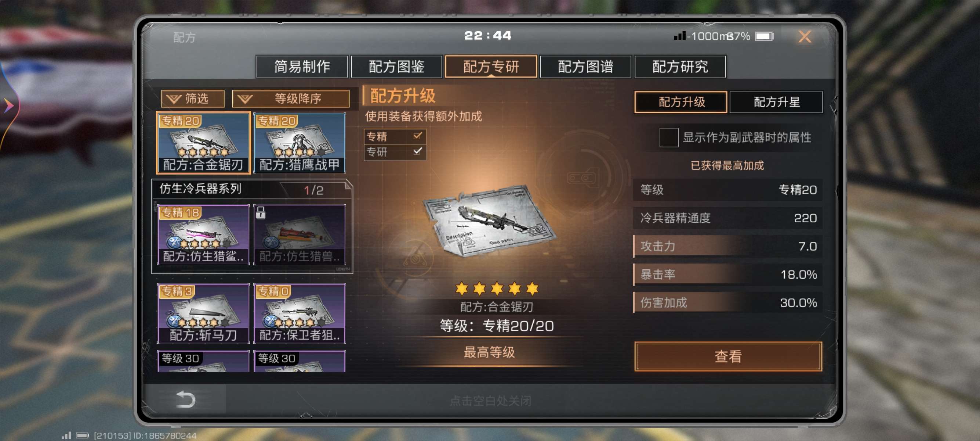
Task: Select the 配方升星 button
Action: (x=776, y=102)
